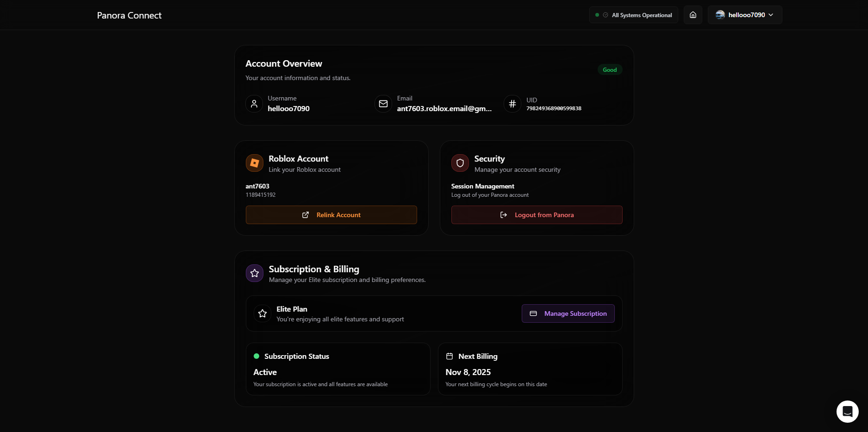The image size is (868, 432).
Task: Click the star icon beside Subscription & Billing
Action: coord(254,273)
